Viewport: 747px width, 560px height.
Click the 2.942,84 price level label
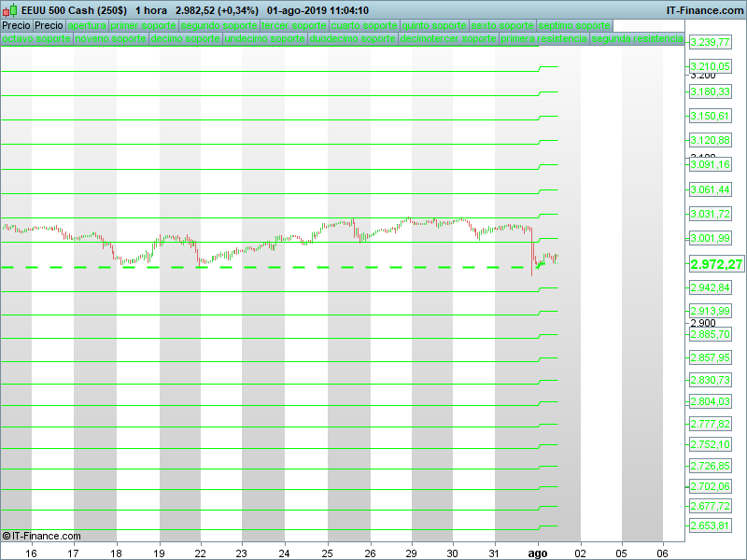click(711, 287)
